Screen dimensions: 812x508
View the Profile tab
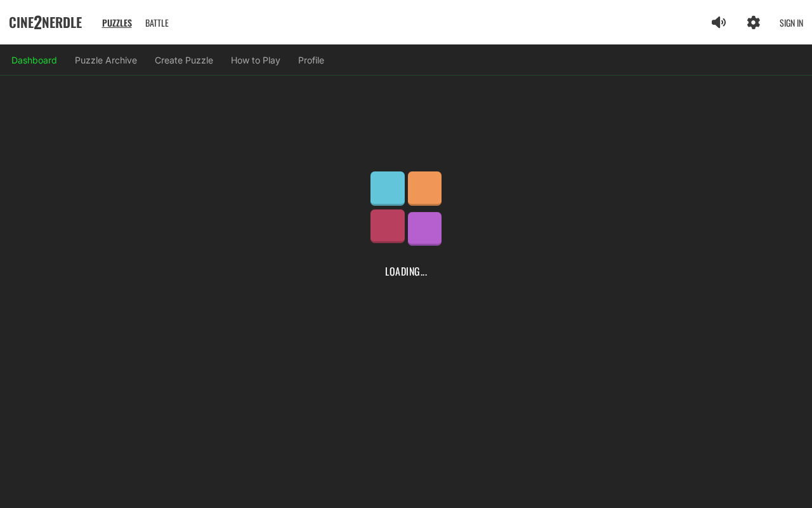[311, 60]
